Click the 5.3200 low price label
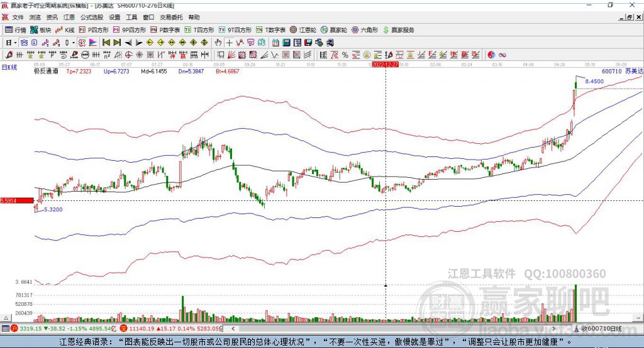 (53, 209)
